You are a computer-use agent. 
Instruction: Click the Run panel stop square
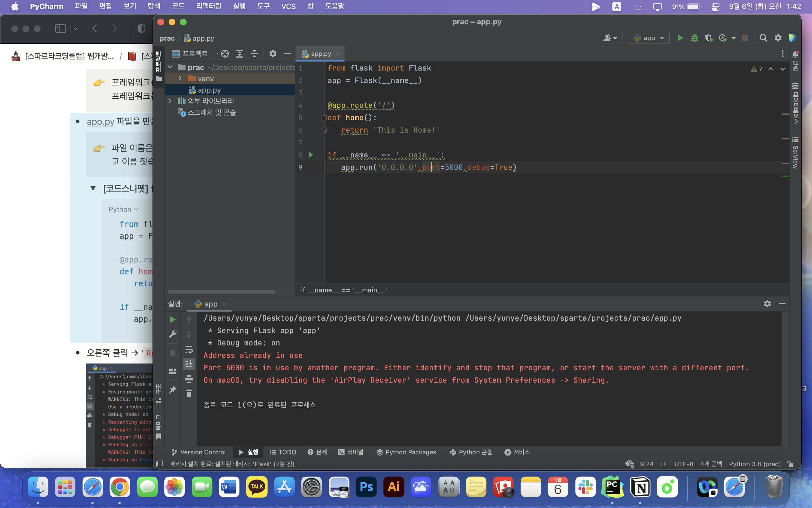(x=173, y=353)
